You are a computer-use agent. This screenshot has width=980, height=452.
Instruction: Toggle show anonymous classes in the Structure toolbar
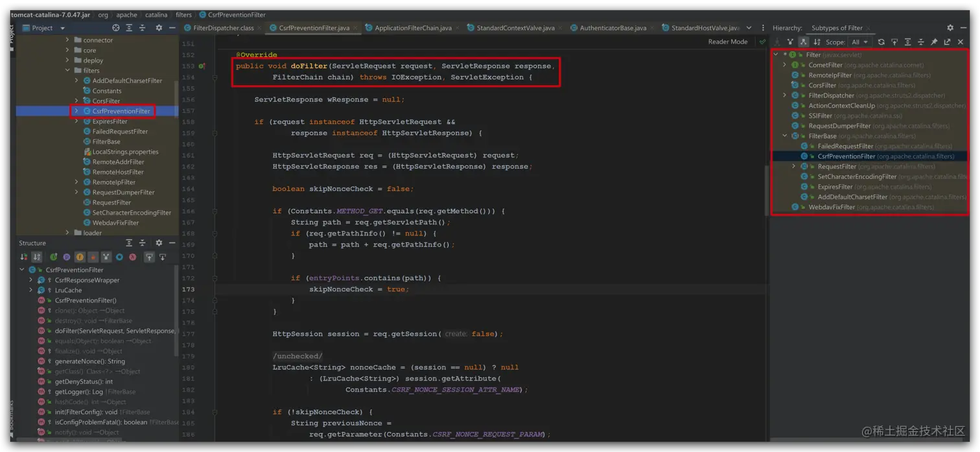[x=119, y=257]
